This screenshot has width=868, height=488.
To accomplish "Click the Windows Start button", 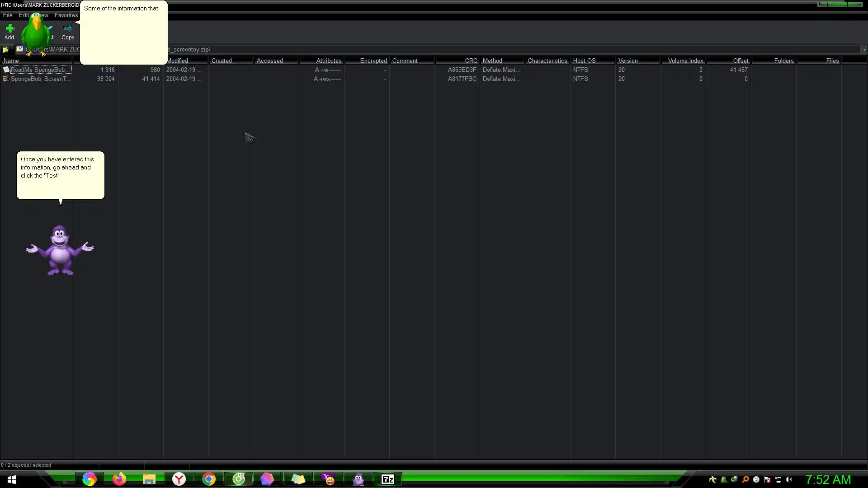I will 12,479.
